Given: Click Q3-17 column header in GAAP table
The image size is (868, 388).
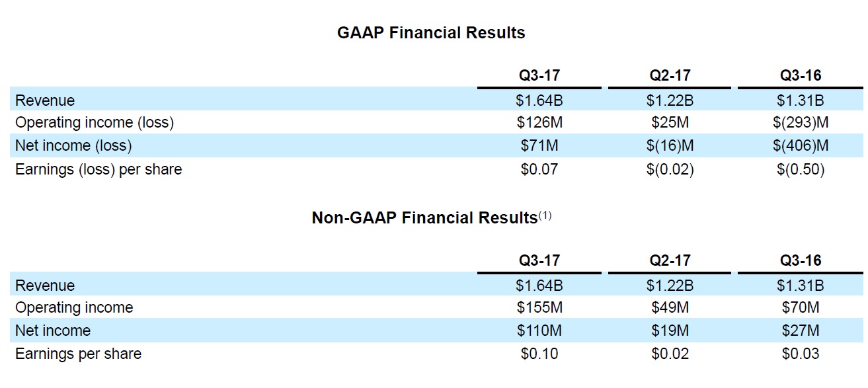Looking at the screenshot, I should point(539,75).
